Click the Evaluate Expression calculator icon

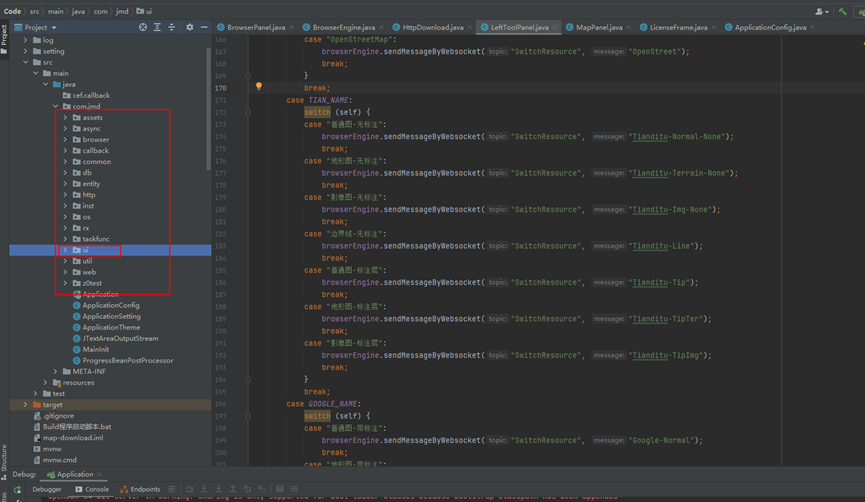(280, 489)
